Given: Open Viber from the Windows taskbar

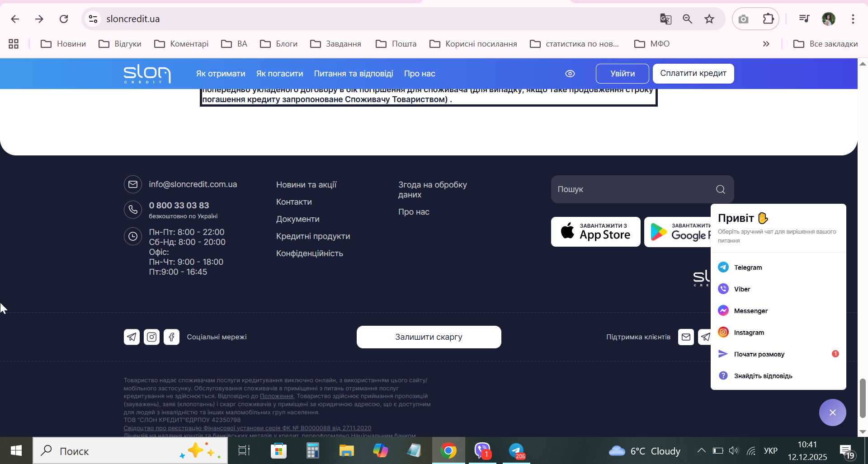Looking at the screenshot, I should click(x=482, y=450).
